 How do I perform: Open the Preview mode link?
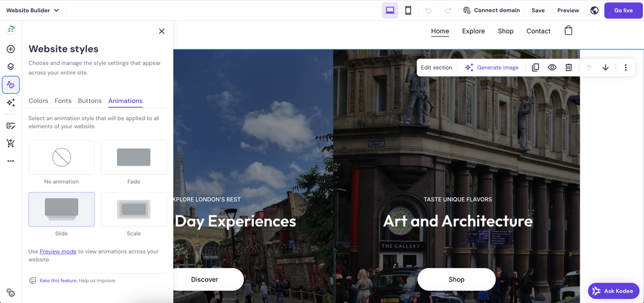click(58, 252)
